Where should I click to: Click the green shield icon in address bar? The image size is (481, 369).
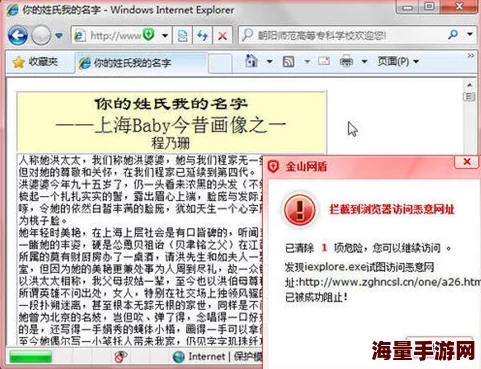click(149, 34)
